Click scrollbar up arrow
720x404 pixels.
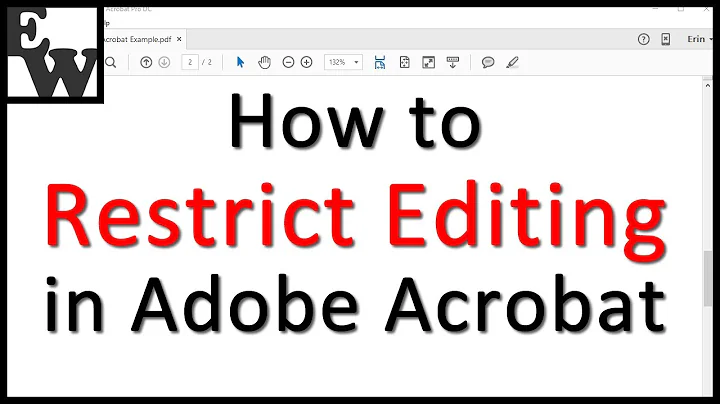pos(708,85)
